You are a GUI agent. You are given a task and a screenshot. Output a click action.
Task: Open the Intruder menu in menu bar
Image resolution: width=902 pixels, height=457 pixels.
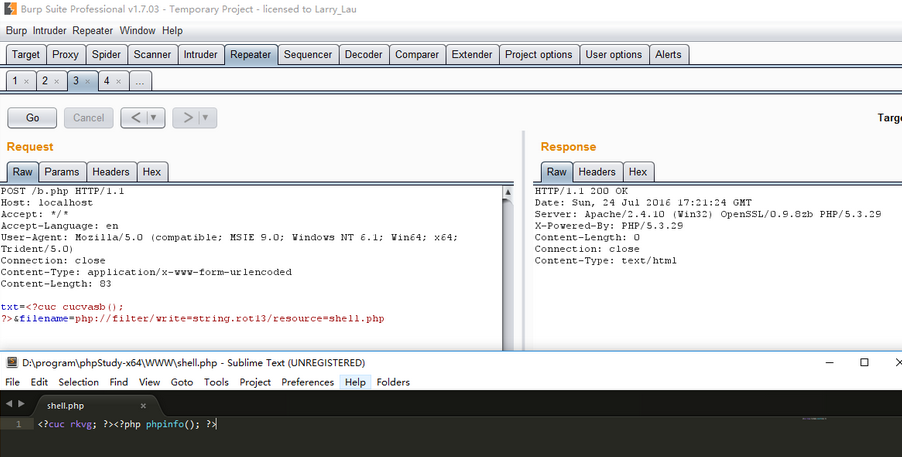point(49,31)
